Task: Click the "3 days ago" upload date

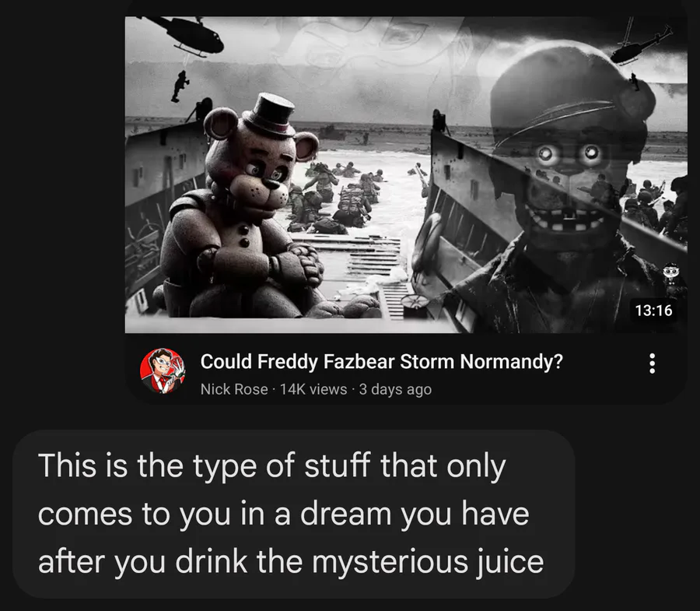Action: tap(395, 389)
